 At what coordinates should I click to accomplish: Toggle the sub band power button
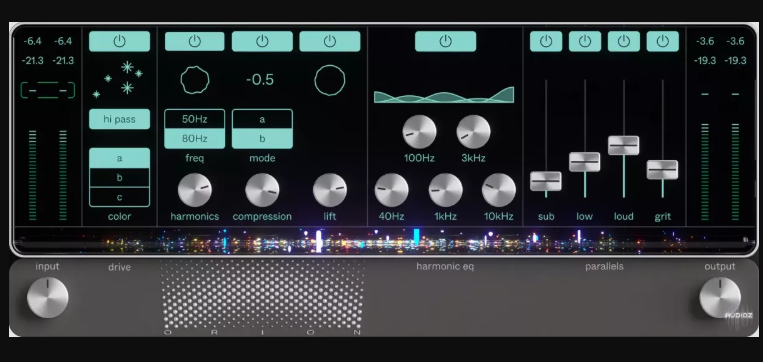(546, 41)
